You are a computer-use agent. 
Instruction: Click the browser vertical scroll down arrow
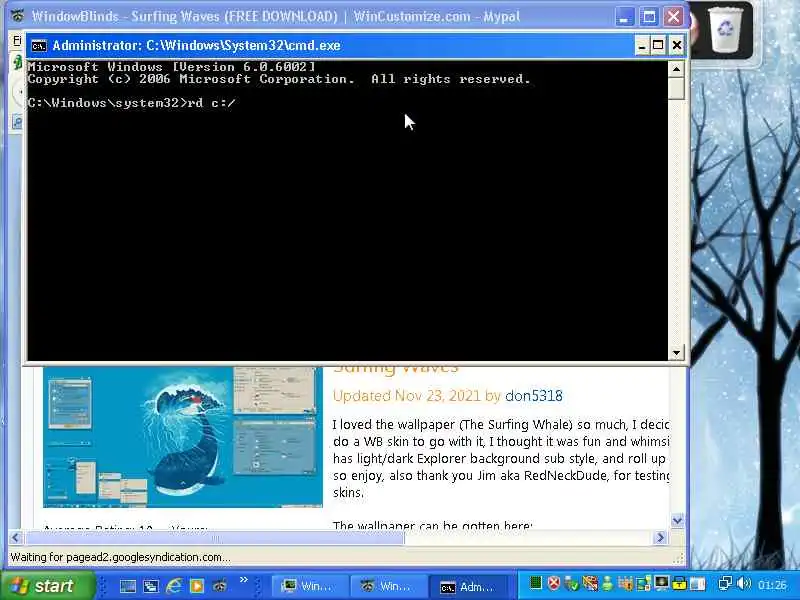pyautogui.click(x=678, y=520)
